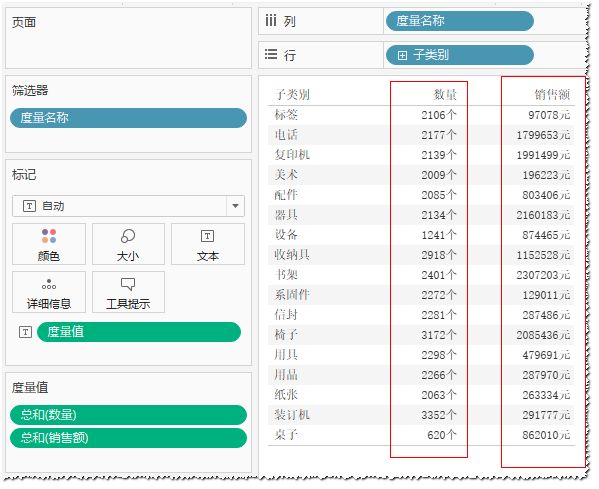Click the 总和(数量) measure pill
The width and height of the screenshot is (599, 489).
128,415
